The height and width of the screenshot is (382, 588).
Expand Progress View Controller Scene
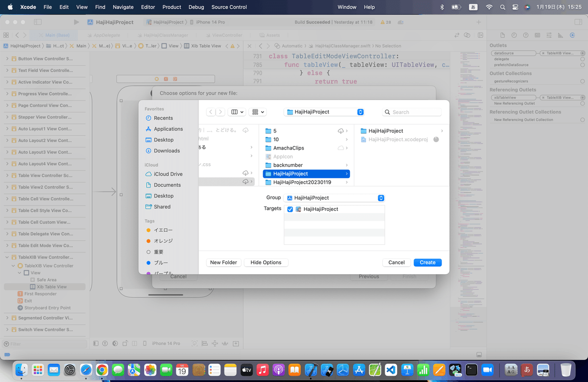[x=7, y=94]
